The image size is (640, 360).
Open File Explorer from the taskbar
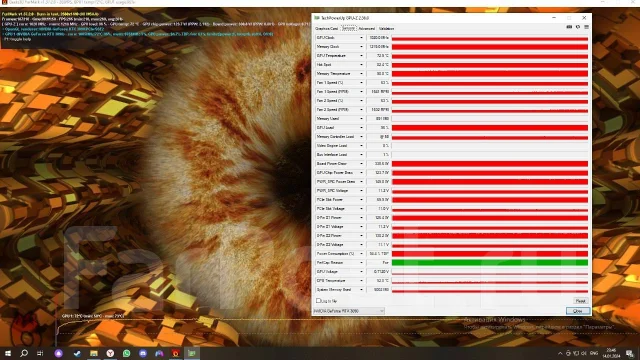[94, 353]
